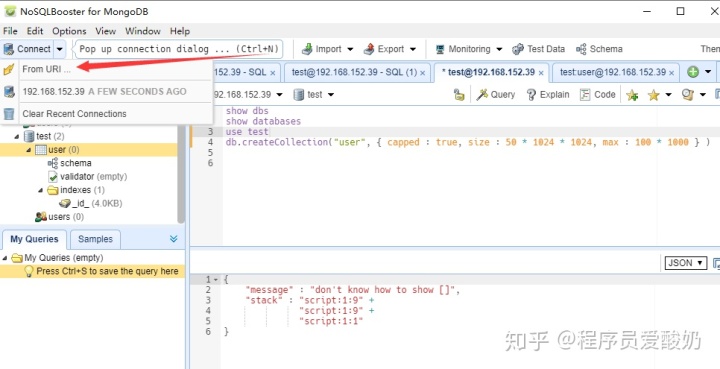Click the trash icon beside Clear Recent Connections
This screenshot has width=720, height=369.
(9, 114)
